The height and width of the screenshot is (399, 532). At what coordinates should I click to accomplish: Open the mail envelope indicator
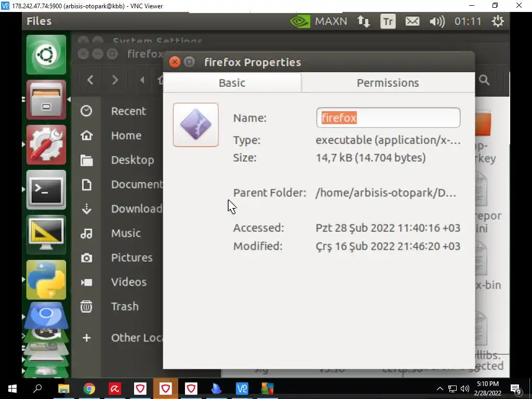[412, 21]
